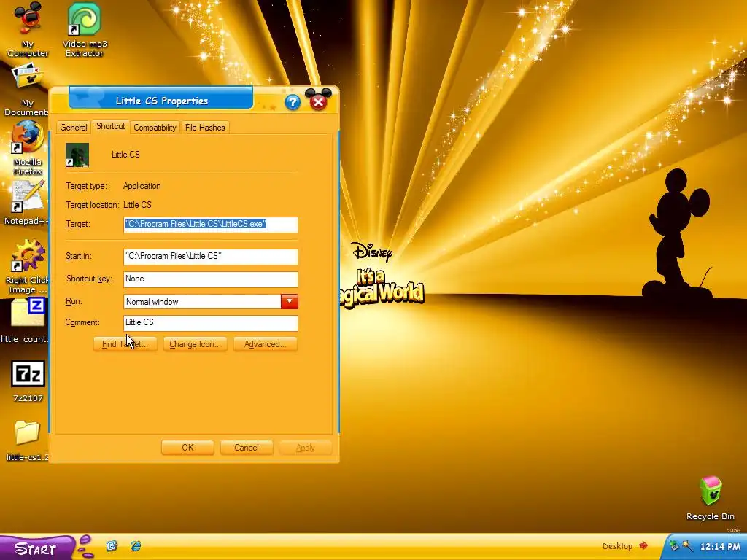Select Right Click Image desktop shortcut

tap(28, 267)
